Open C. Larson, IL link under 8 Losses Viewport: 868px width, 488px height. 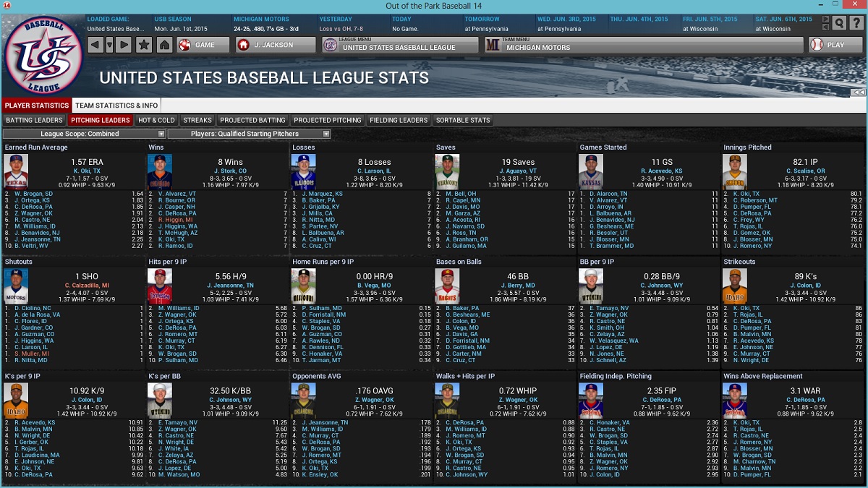[374, 171]
